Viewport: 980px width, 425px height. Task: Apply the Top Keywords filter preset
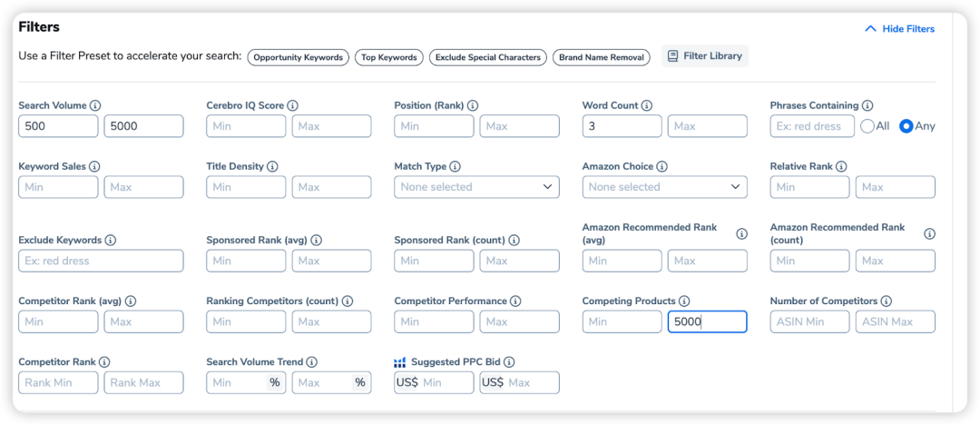click(388, 57)
